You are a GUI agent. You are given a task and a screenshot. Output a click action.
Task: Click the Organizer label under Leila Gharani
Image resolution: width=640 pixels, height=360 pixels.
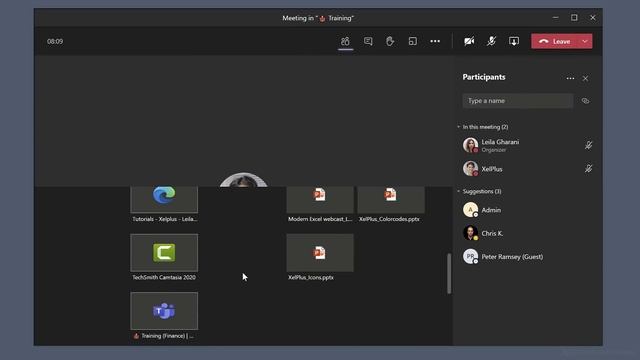coord(493,150)
